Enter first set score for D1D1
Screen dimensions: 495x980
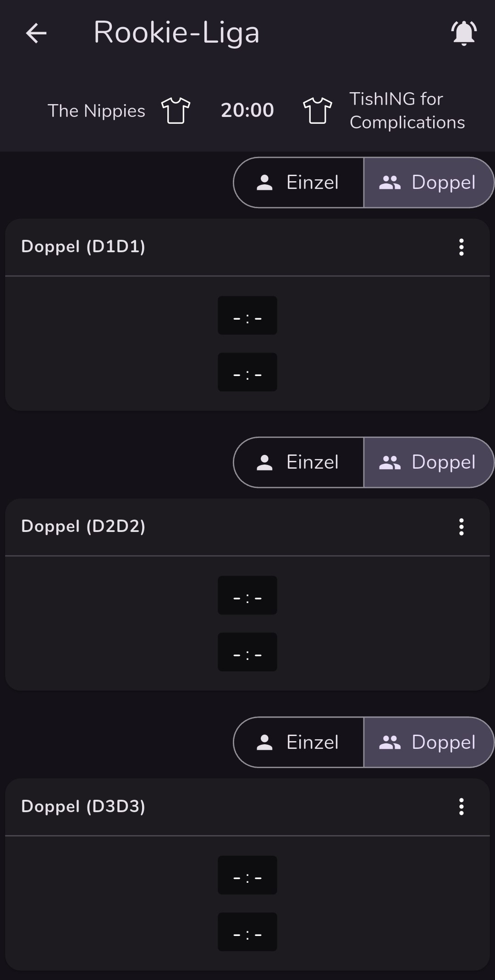pyautogui.click(x=247, y=316)
